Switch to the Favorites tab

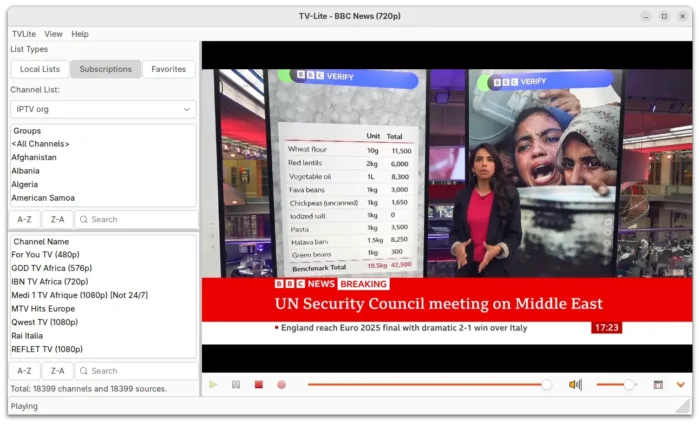coord(169,69)
